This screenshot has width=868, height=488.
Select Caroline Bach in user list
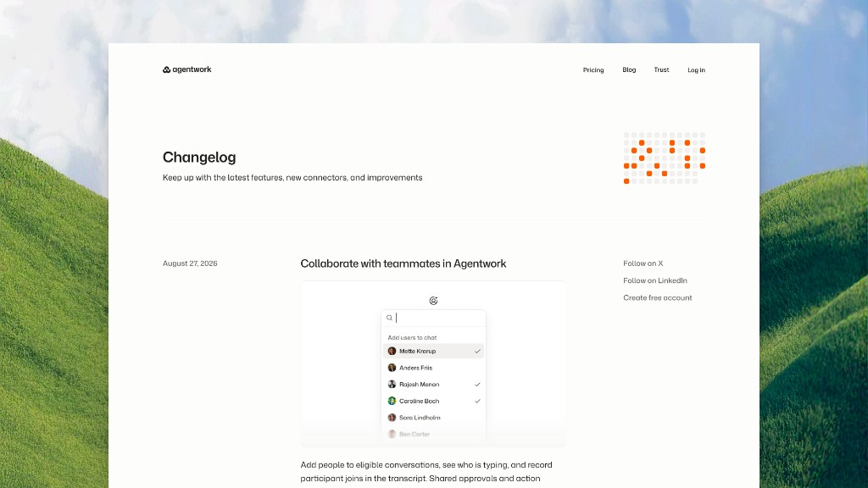coord(433,401)
